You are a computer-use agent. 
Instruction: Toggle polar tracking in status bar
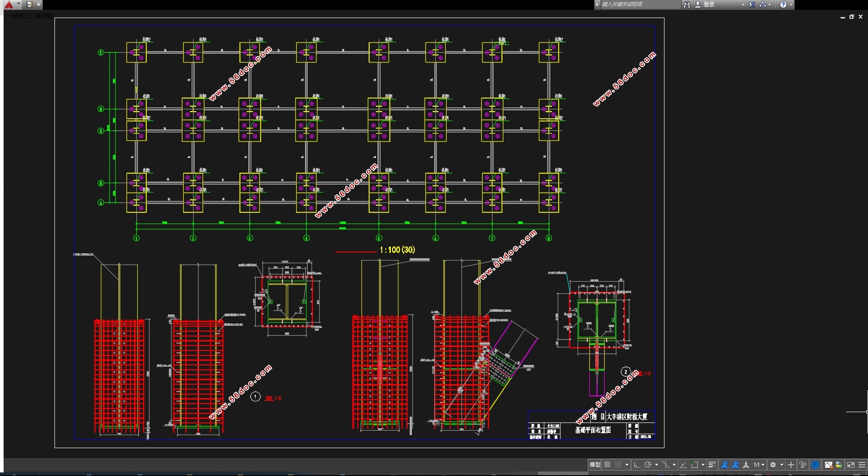coord(648,465)
